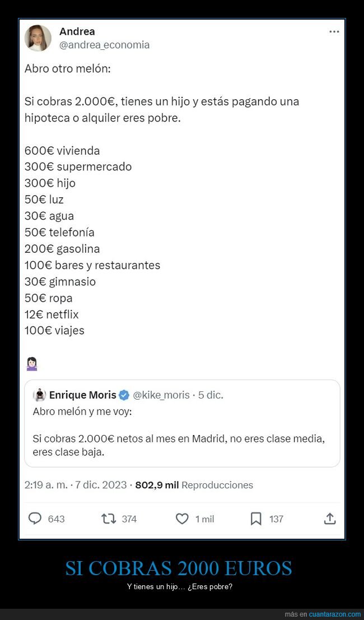Click the shrugging woman emoji
Image resolution: width=364 pixels, height=620 pixels.
(x=32, y=365)
